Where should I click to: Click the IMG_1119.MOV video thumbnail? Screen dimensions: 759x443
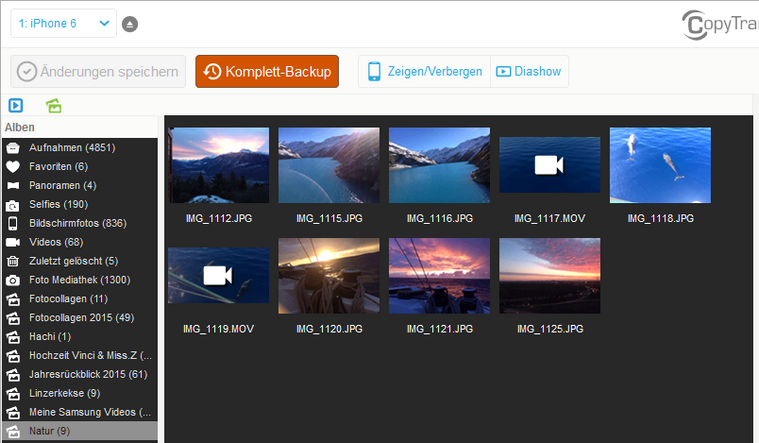coord(219,275)
